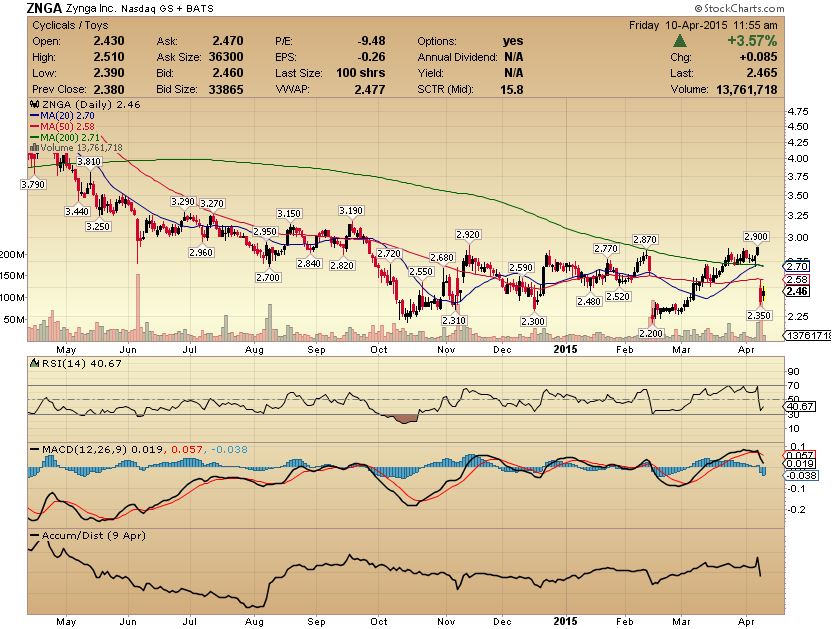Click the VWAP value 2.477
This screenshot has width=834, height=629.
(x=370, y=89)
